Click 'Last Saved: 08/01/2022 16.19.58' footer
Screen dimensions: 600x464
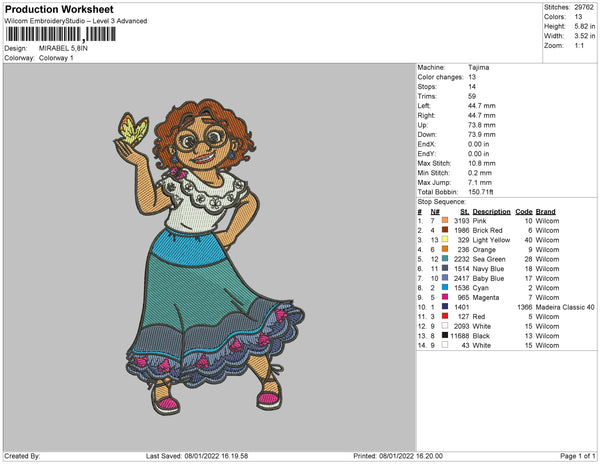pyautogui.click(x=197, y=456)
